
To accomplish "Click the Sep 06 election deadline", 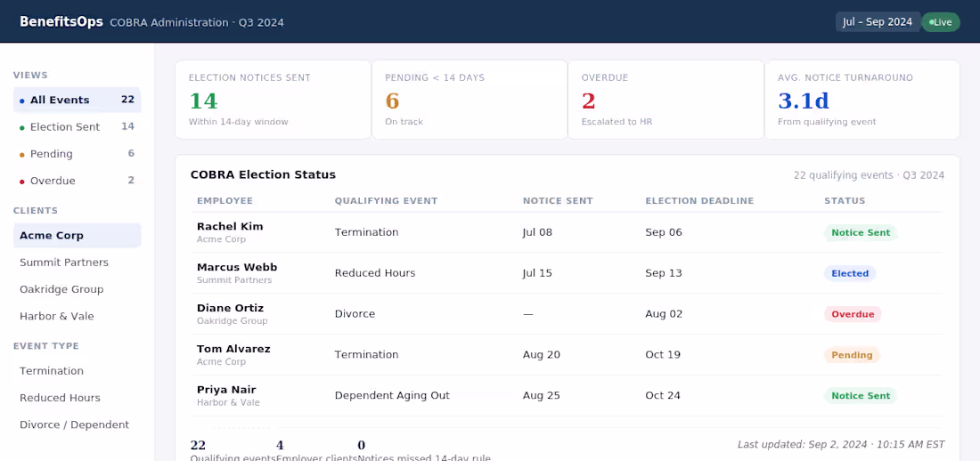I will point(664,232).
